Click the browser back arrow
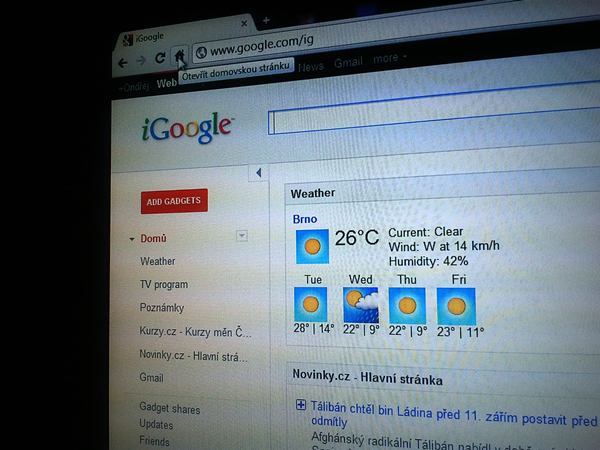Screen dimensions: 600x450 [122, 62]
